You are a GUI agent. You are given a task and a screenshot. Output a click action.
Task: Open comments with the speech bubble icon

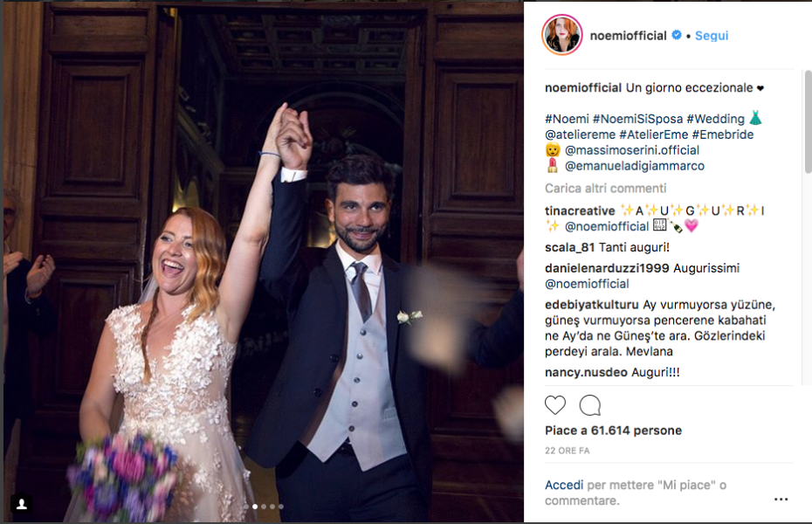coord(590,405)
